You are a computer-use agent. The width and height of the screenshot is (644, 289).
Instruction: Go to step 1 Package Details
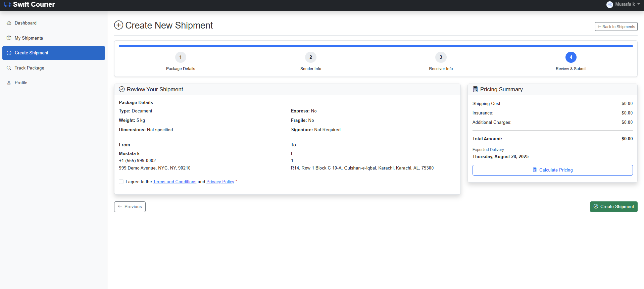[x=181, y=57]
